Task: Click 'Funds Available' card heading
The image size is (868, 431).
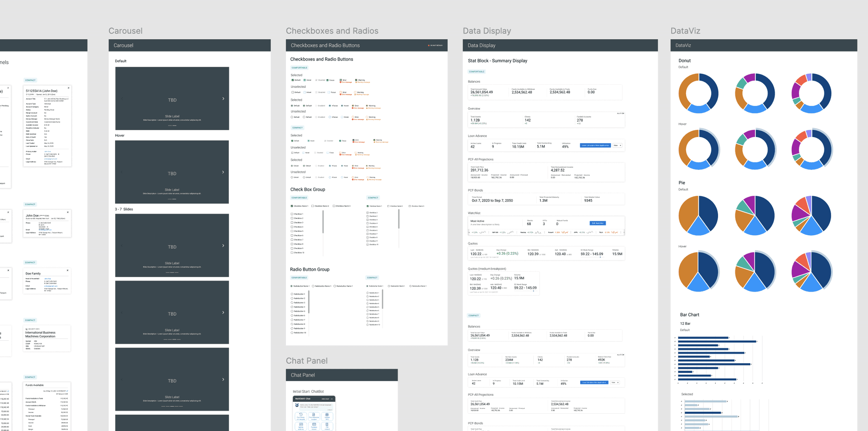Action: (34, 385)
